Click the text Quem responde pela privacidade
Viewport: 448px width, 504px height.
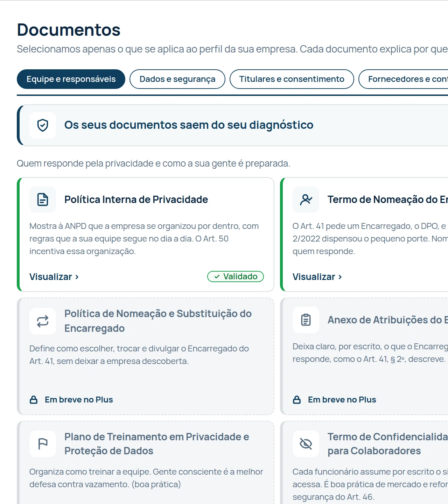point(153,163)
